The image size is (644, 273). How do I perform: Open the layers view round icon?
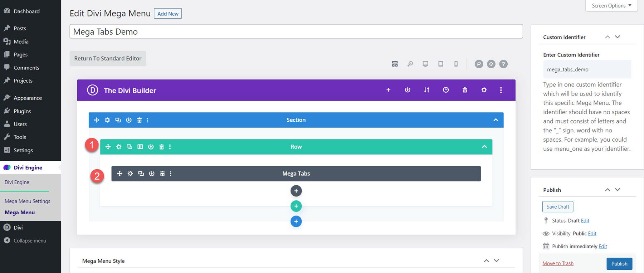[x=491, y=64]
